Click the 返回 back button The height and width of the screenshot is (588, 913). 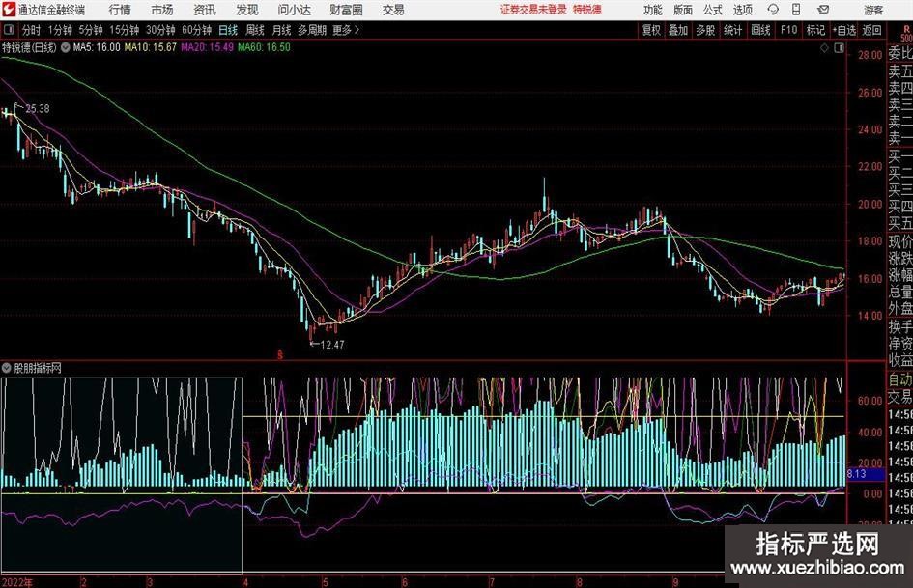871,30
